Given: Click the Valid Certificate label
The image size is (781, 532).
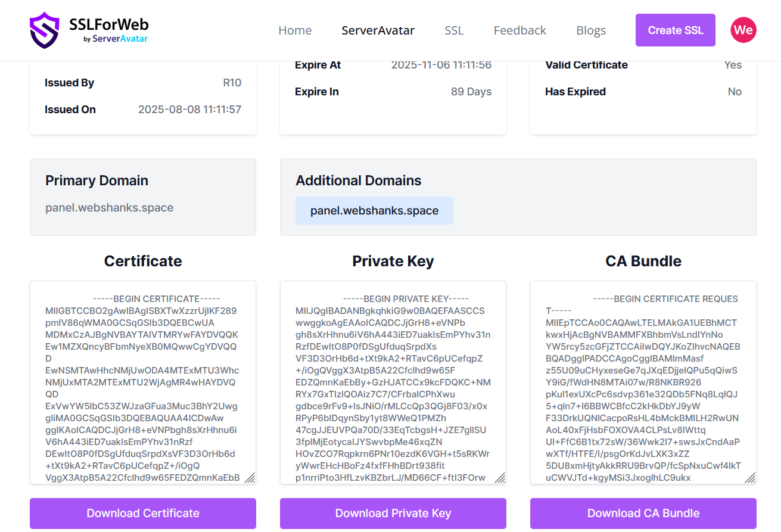Looking at the screenshot, I should coord(586,65).
